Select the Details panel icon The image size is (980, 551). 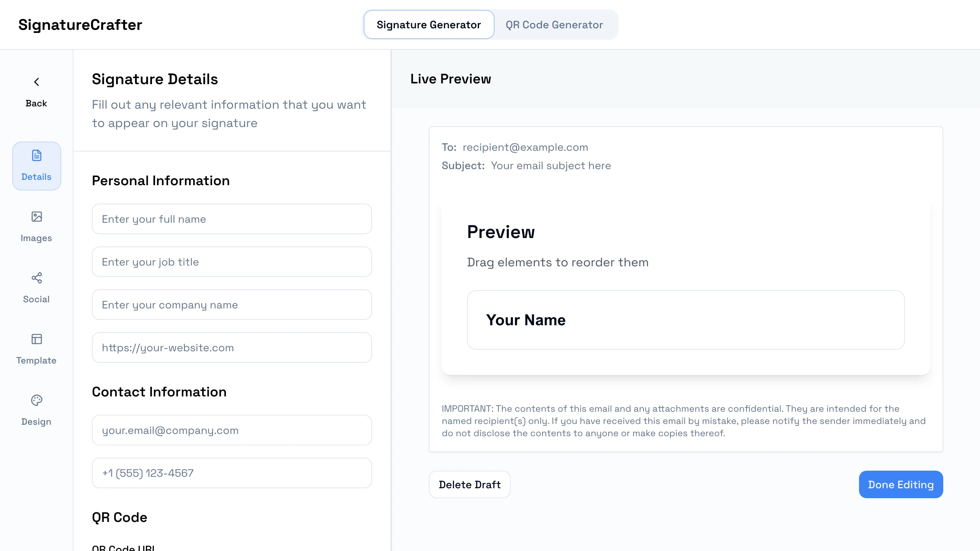click(36, 166)
